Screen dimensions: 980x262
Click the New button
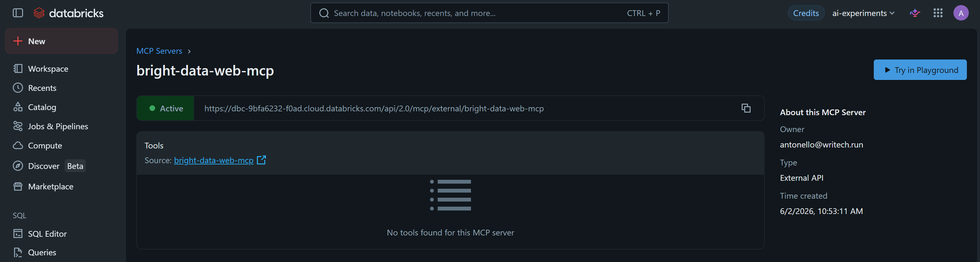click(x=61, y=41)
